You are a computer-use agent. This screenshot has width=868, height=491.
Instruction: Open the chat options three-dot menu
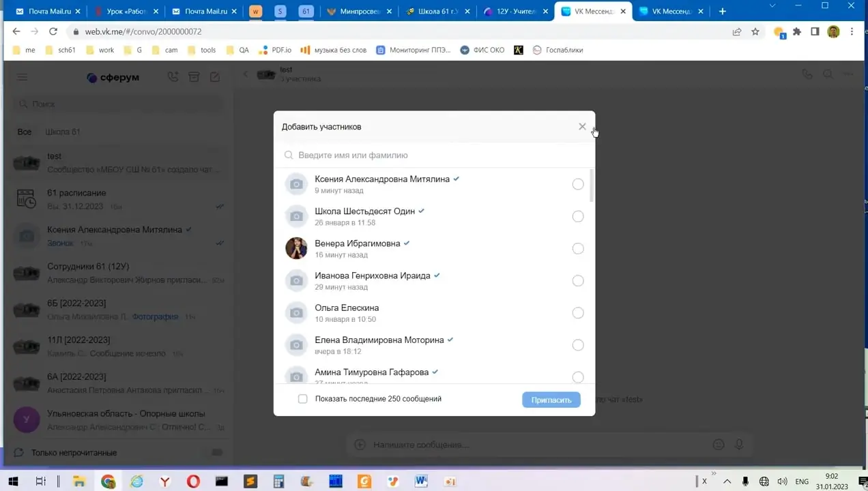pyautogui.click(x=848, y=74)
